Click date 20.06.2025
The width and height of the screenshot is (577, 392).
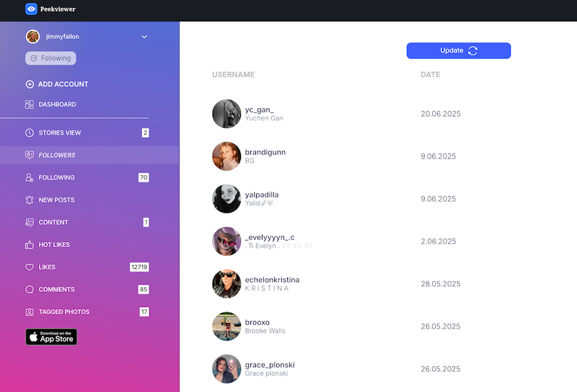pos(441,114)
